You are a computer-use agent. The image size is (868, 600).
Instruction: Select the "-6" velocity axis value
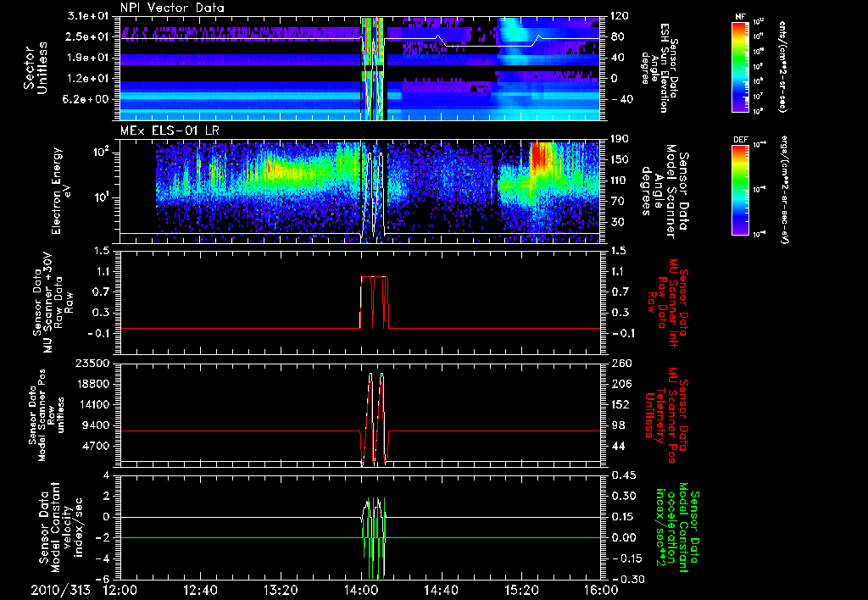(x=103, y=579)
